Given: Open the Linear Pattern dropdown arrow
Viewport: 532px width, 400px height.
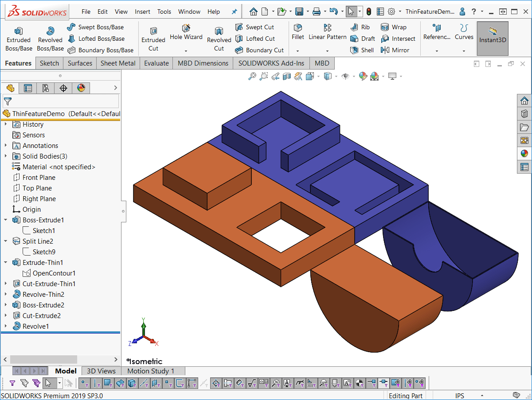Looking at the screenshot, I should click(328, 50).
